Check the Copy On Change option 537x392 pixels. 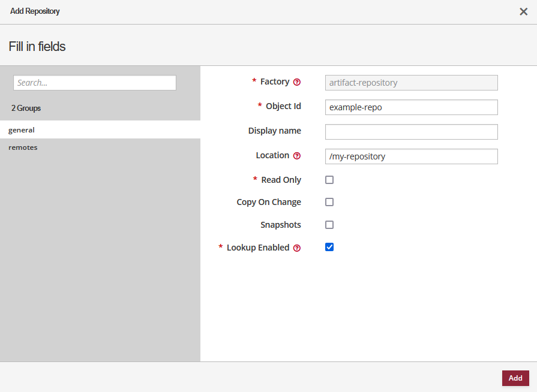pyautogui.click(x=329, y=202)
